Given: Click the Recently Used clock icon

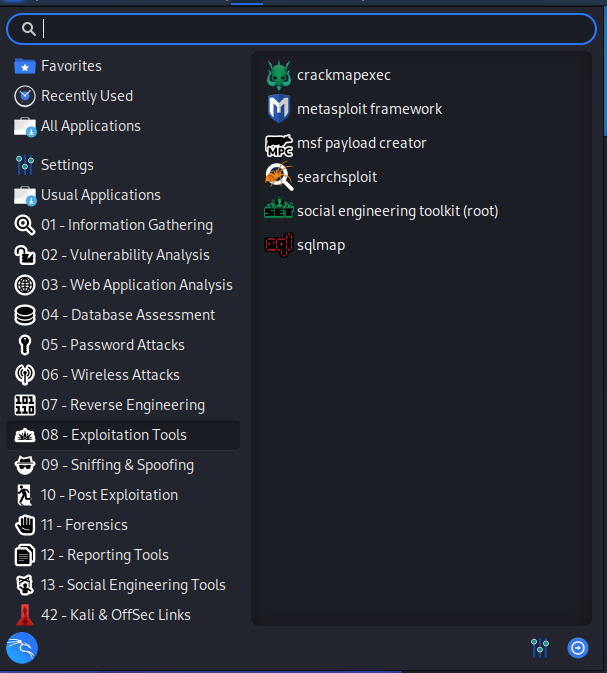Looking at the screenshot, I should point(25,96).
